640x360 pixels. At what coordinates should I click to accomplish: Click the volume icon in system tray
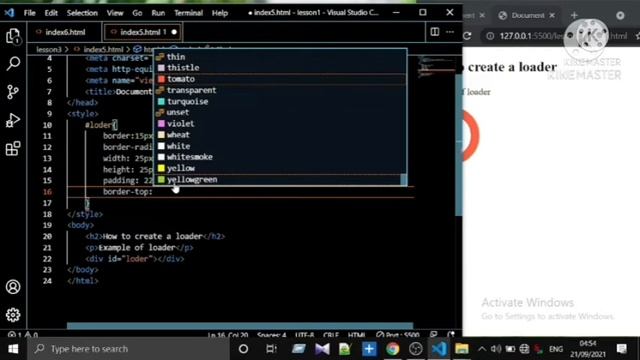click(496, 349)
